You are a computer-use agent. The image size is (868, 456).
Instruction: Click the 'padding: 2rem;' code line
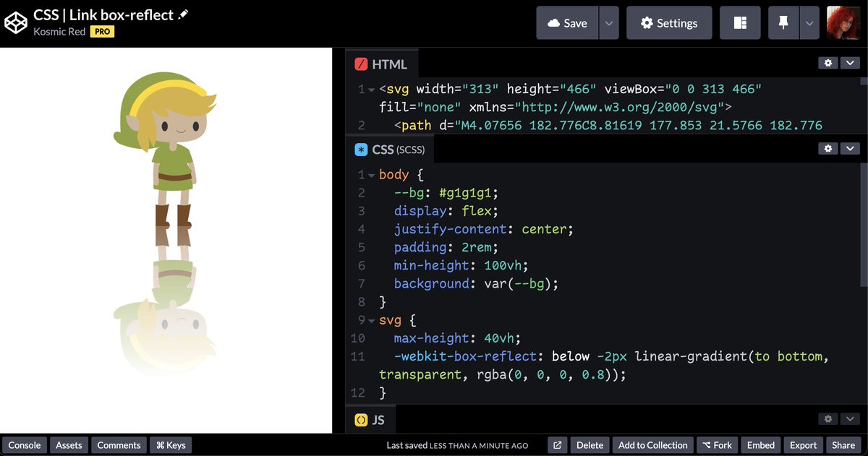[x=446, y=247]
